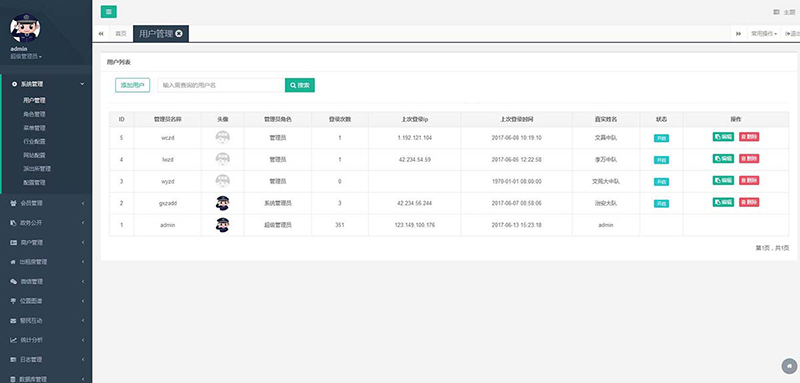Click 编辑 for user lwzd
This screenshot has height=383, width=800.
point(723,159)
